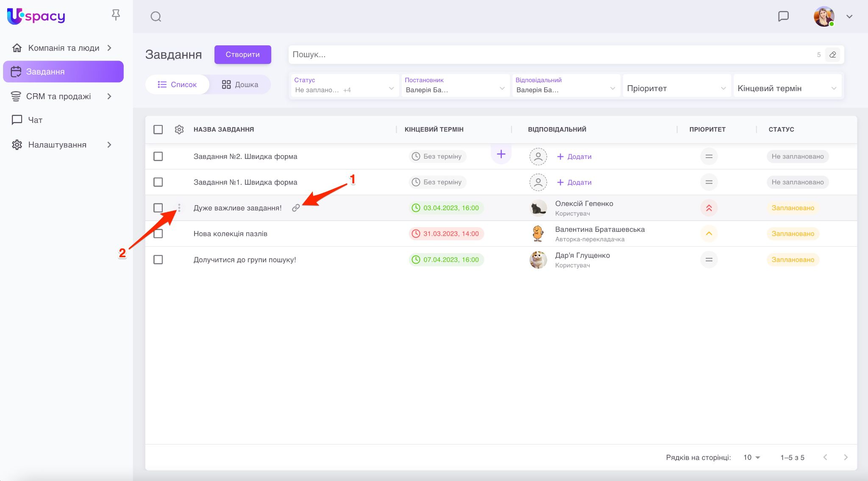
Task: Expand the Пріоритет filter dropdown
Action: pyautogui.click(x=676, y=88)
